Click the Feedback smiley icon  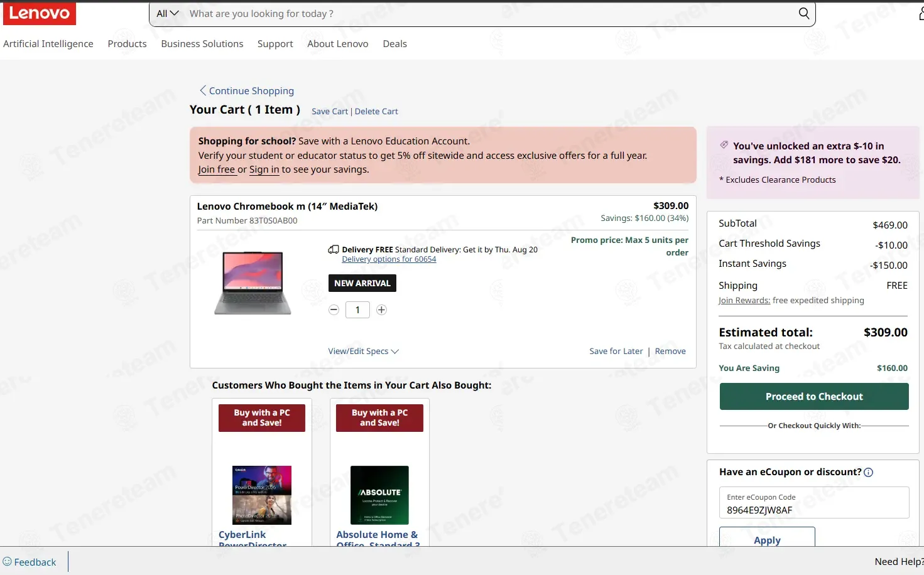7,561
